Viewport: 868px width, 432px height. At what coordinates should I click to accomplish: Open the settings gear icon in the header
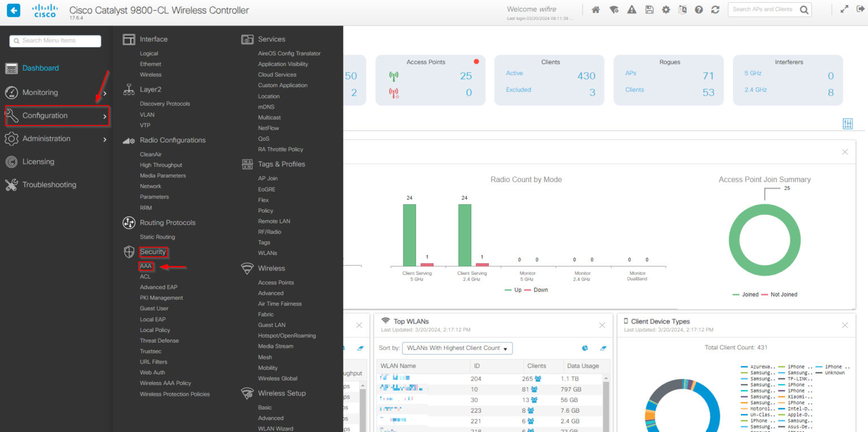click(666, 9)
